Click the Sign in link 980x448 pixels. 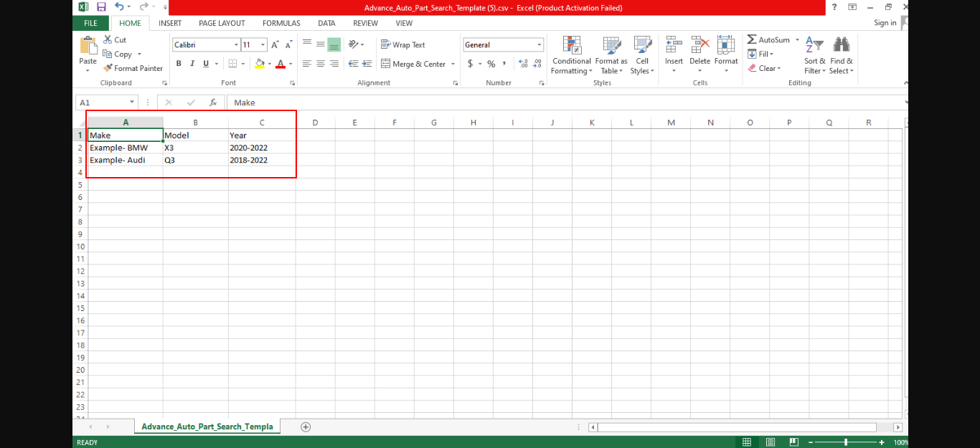click(885, 23)
